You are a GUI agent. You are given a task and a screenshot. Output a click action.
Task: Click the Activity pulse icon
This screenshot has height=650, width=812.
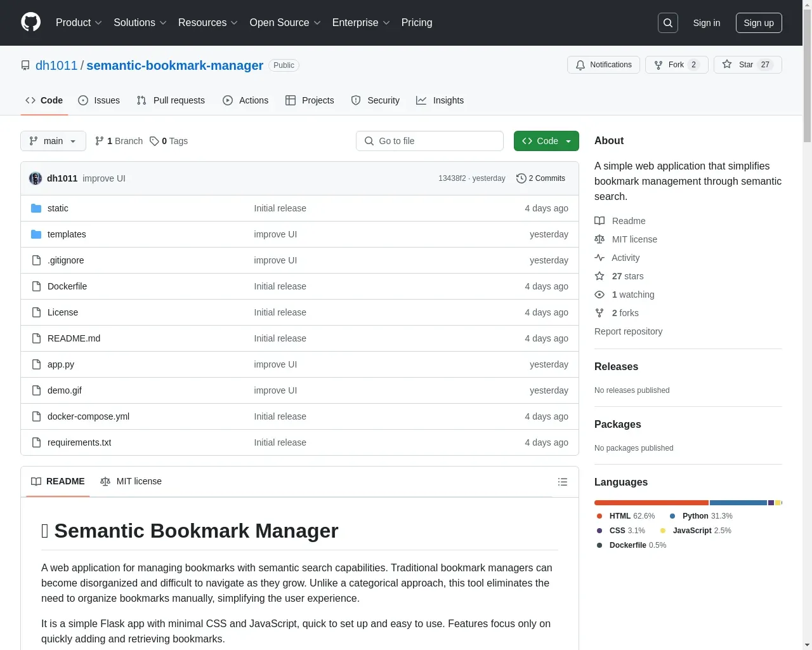[x=599, y=258]
